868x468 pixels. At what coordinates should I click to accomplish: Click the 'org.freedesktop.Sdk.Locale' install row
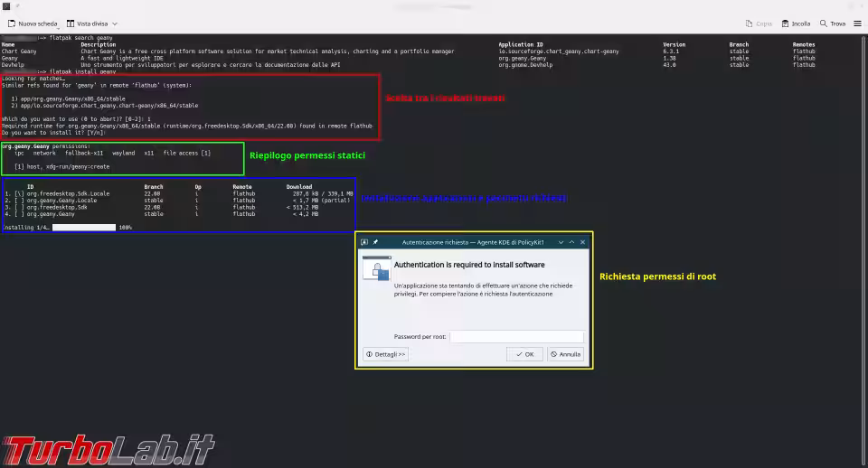click(178, 193)
